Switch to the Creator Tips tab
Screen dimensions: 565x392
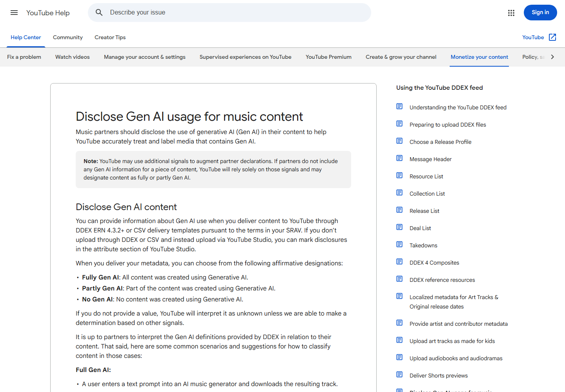110,37
